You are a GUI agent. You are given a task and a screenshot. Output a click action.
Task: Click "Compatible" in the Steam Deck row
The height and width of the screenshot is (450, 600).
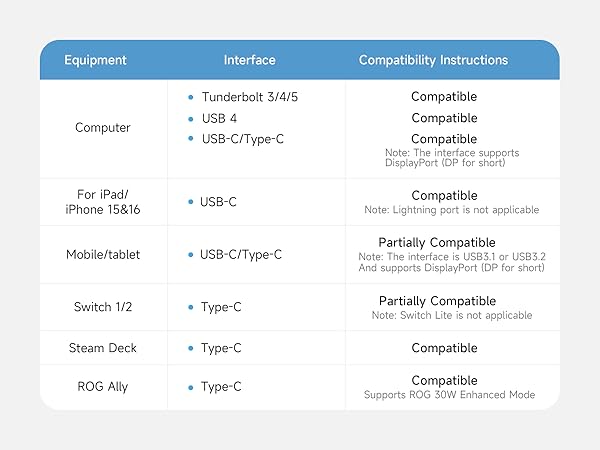(444, 348)
